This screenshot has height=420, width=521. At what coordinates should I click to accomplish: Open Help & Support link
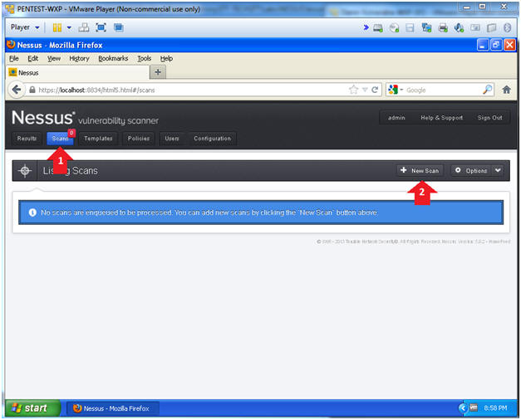click(441, 118)
